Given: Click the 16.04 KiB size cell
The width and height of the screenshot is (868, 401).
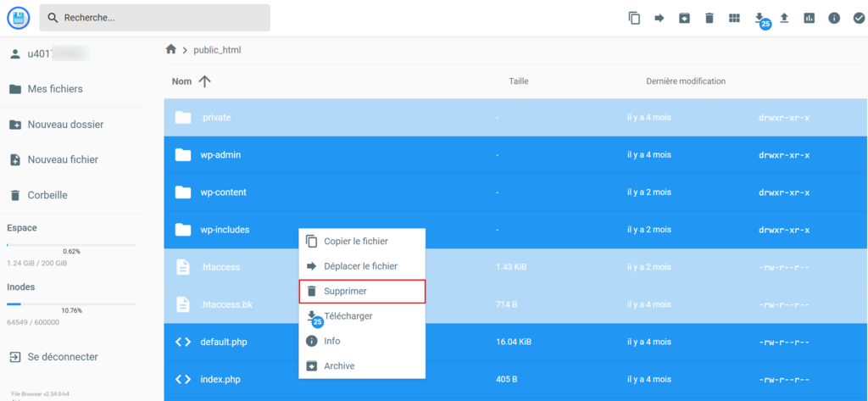Looking at the screenshot, I should [514, 342].
